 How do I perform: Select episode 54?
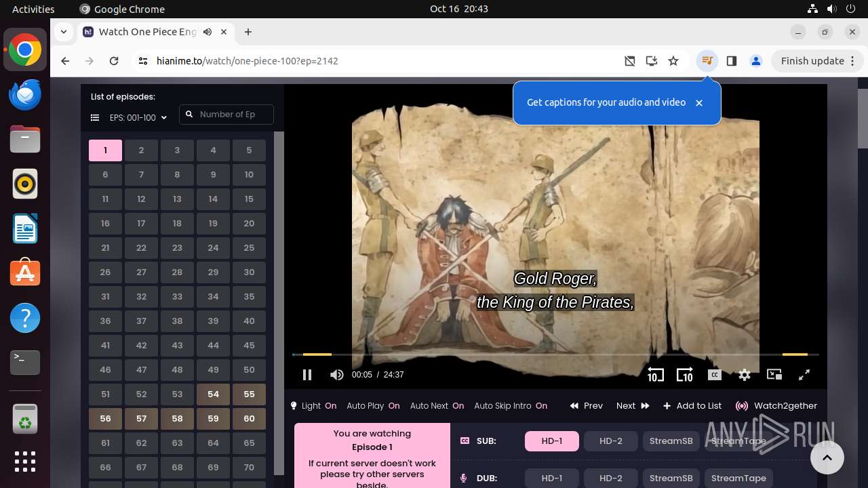coord(213,394)
